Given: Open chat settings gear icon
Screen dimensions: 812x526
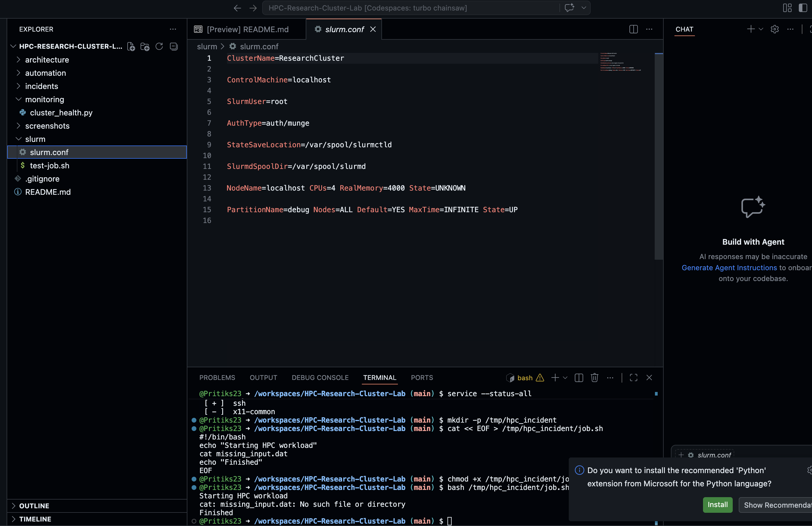Looking at the screenshot, I should pyautogui.click(x=774, y=29).
